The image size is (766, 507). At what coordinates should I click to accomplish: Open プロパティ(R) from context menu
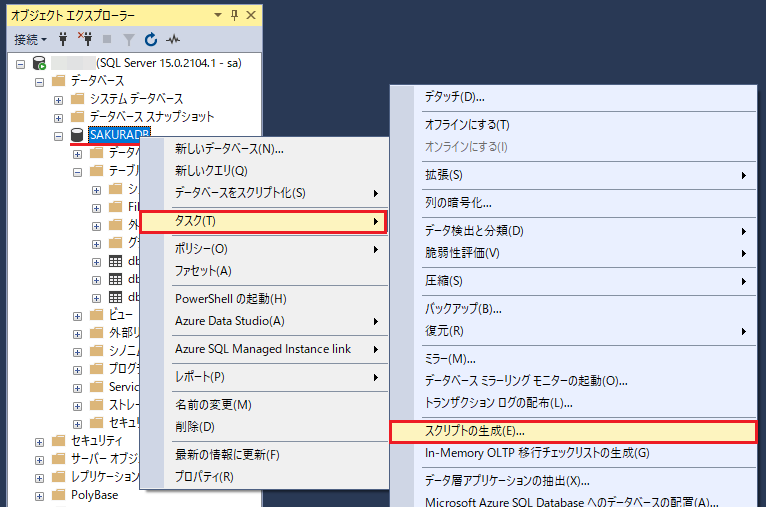tap(204, 477)
